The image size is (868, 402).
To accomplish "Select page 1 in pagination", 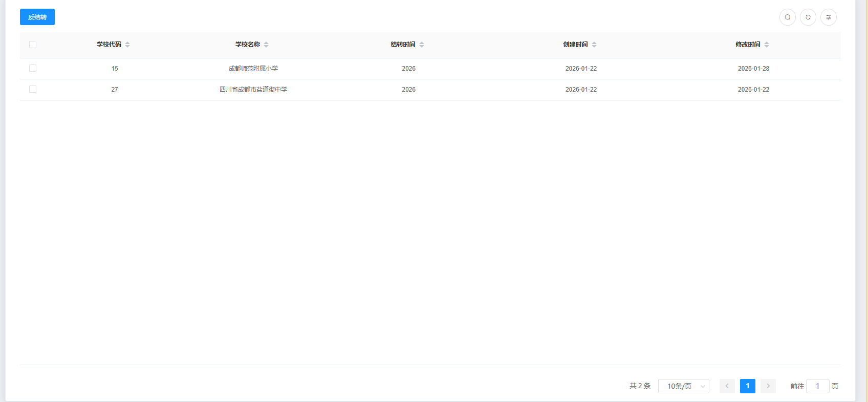I will click(747, 386).
